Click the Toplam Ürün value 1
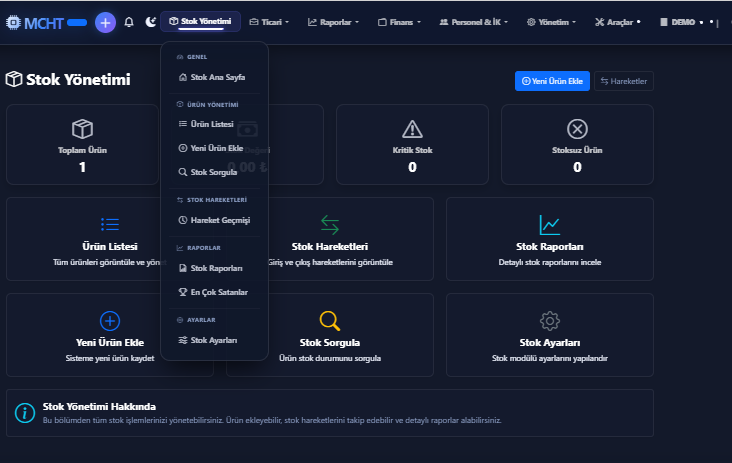 83,167
